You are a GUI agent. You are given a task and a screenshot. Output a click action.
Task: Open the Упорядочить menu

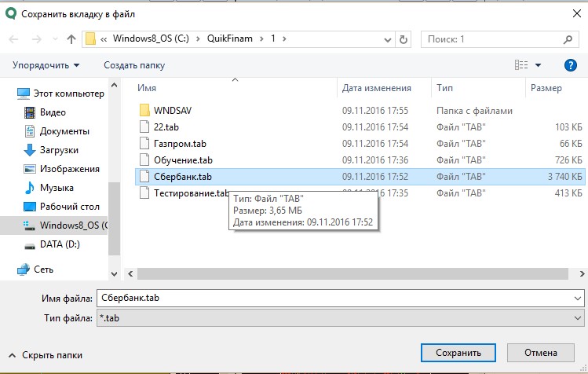pos(46,65)
